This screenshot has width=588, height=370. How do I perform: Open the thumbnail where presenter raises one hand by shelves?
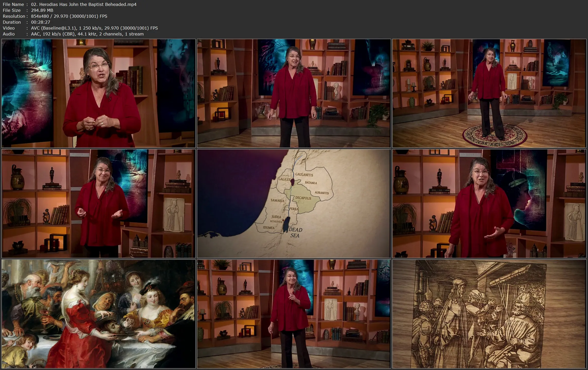(x=294, y=314)
